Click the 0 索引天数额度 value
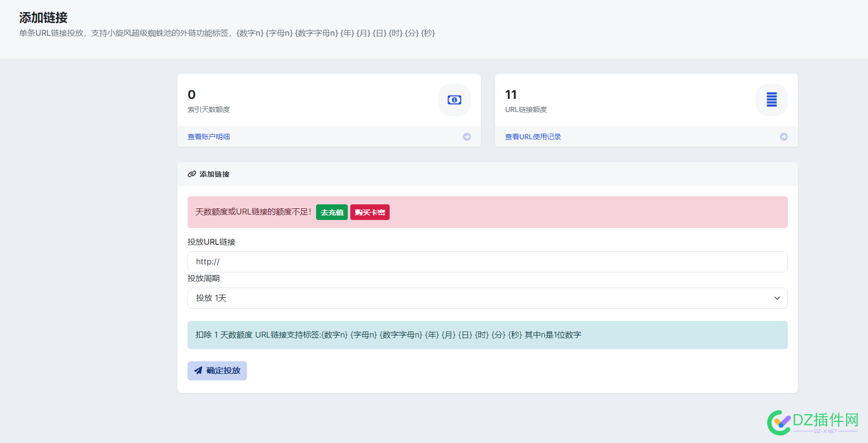Screen dimensions: 868x443 tap(192, 95)
